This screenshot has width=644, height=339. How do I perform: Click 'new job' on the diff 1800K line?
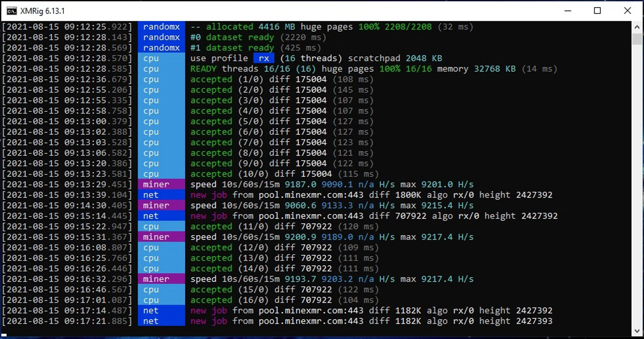point(209,195)
